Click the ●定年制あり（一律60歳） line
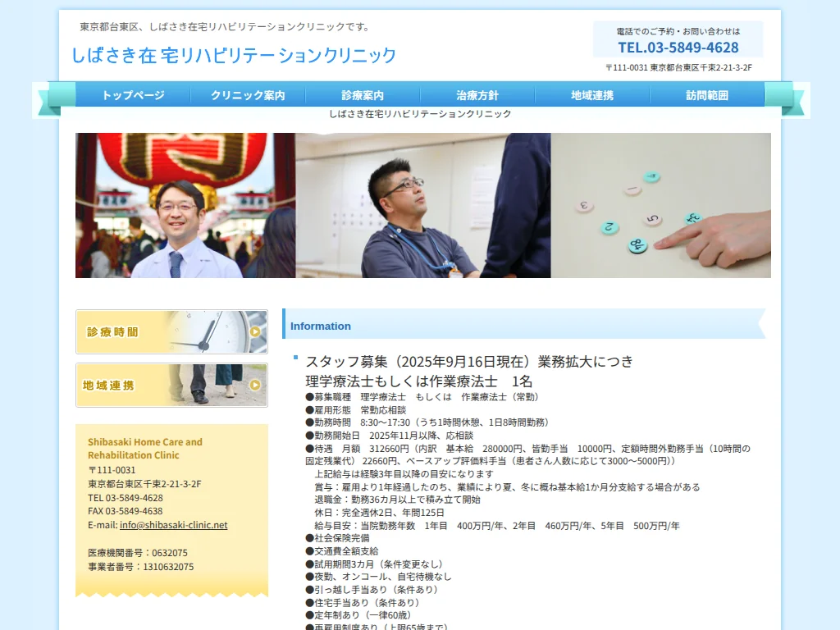The width and height of the screenshot is (840, 630). pyautogui.click(x=358, y=615)
